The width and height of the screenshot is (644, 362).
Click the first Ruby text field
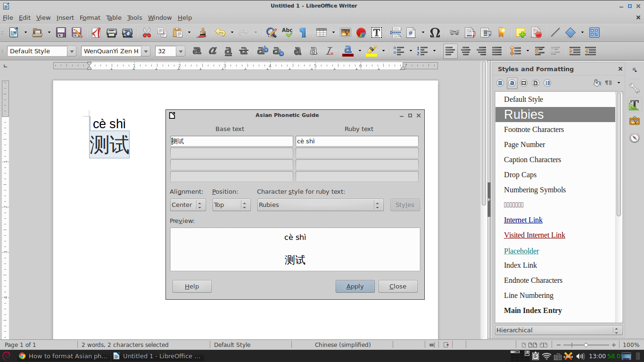[x=357, y=141]
